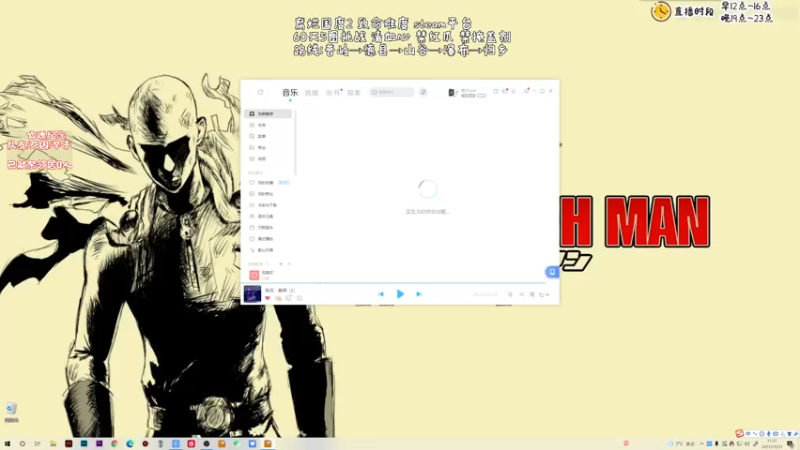Open the Windows notification center
The width and height of the screenshot is (800, 450).
(790, 444)
